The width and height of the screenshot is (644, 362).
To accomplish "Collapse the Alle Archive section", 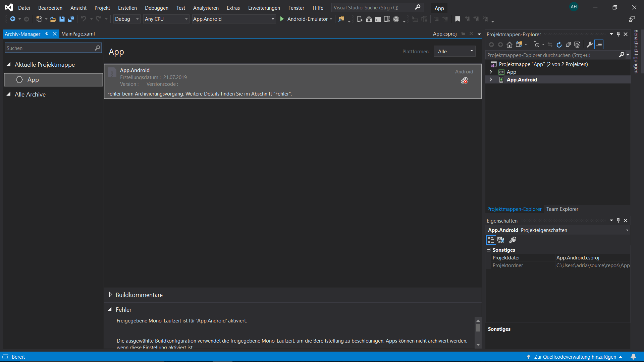I will pyautogui.click(x=9, y=94).
